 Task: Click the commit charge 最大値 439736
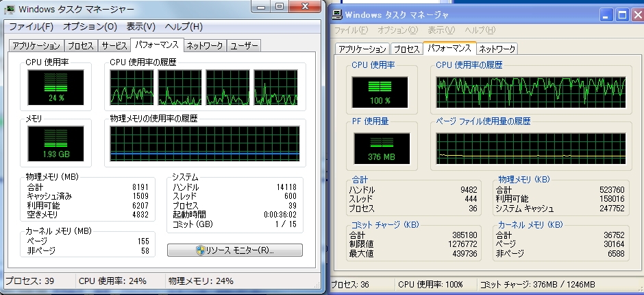pyautogui.click(x=465, y=253)
